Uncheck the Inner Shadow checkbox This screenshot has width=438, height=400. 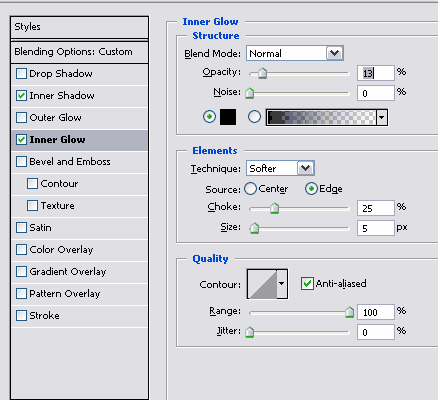tap(21, 96)
